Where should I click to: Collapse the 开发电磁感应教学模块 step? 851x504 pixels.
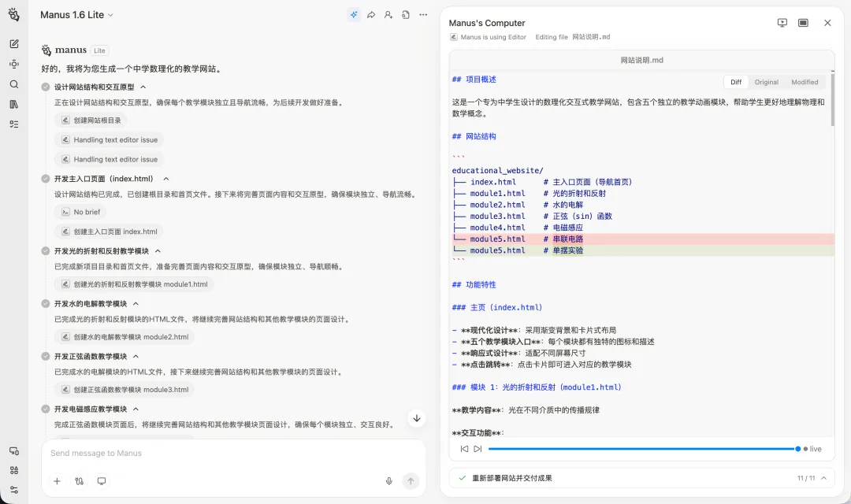click(x=136, y=409)
